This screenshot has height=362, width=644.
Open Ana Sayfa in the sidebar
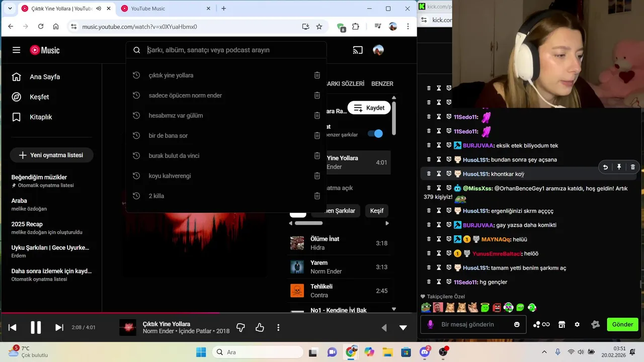(x=45, y=77)
